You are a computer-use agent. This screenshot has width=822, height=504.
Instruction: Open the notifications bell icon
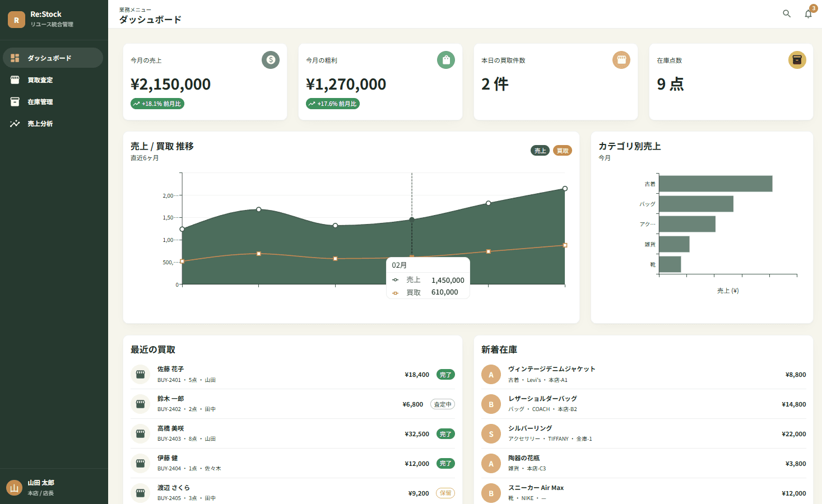tap(808, 14)
